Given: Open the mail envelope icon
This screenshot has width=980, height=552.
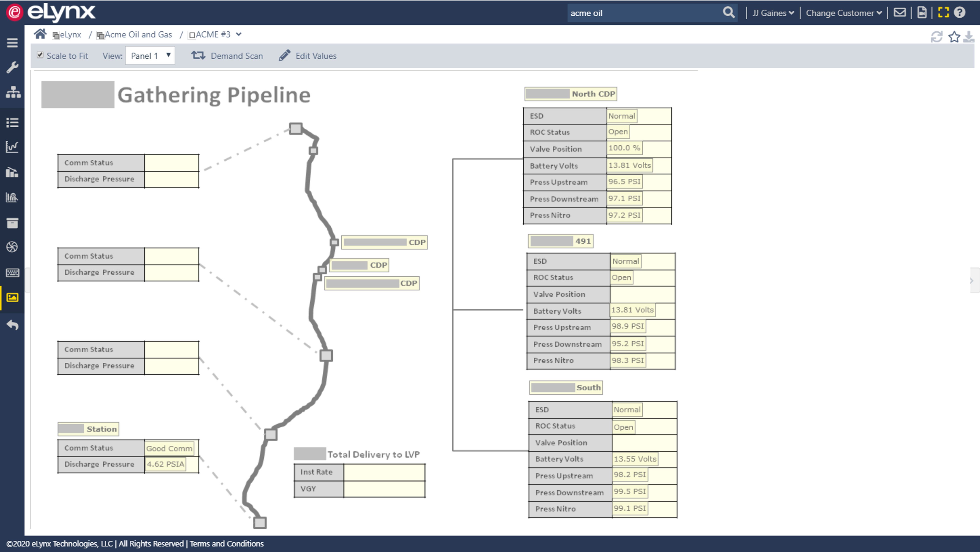Looking at the screenshot, I should click(x=899, y=12).
